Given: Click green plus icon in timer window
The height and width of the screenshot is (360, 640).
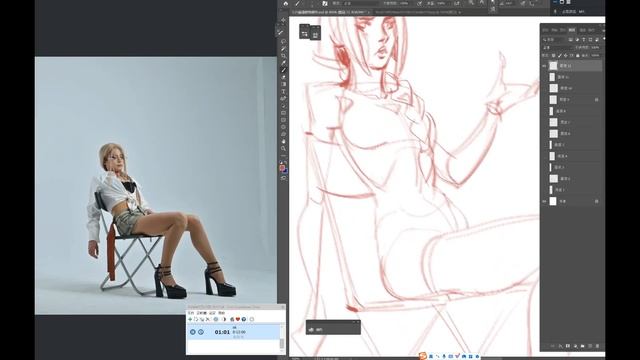Looking at the screenshot, I should pyautogui.click(x=190, y=319).
